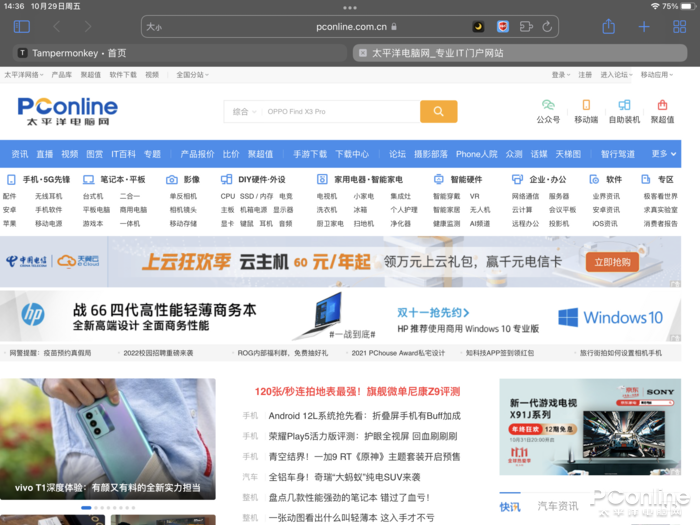Open the 自助装机 icon
700x525 pixels.
click(x=624, y=111)
